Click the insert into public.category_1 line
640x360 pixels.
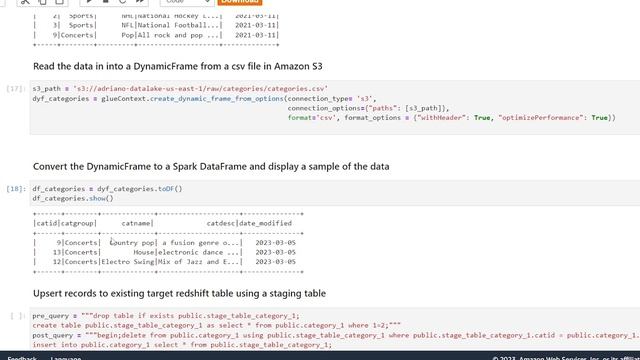(182, 345)
